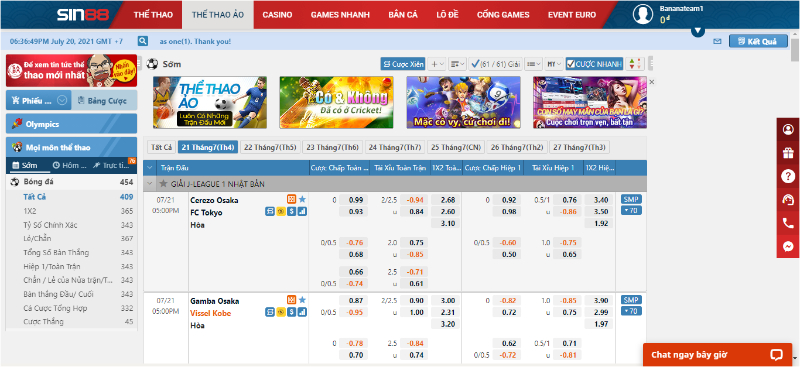Open the gift box promotions icon
Viewport: 800px width, 367px height.
point(788,153)
